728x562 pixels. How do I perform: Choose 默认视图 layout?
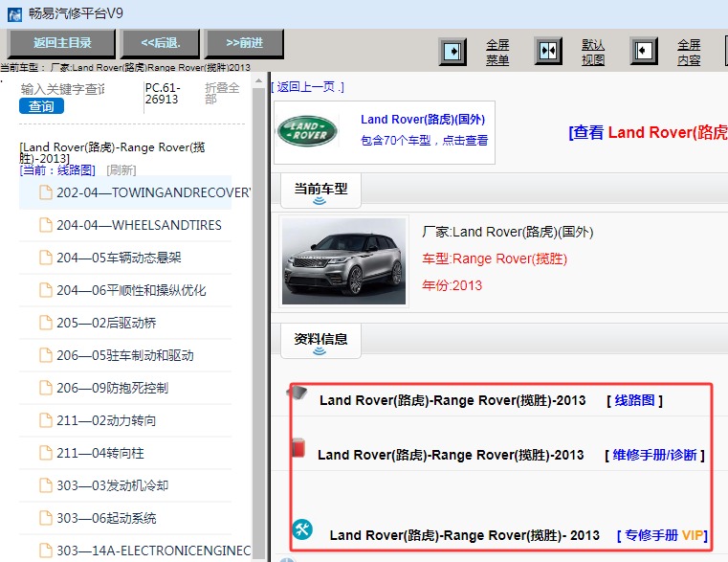(x=593, y=52)
